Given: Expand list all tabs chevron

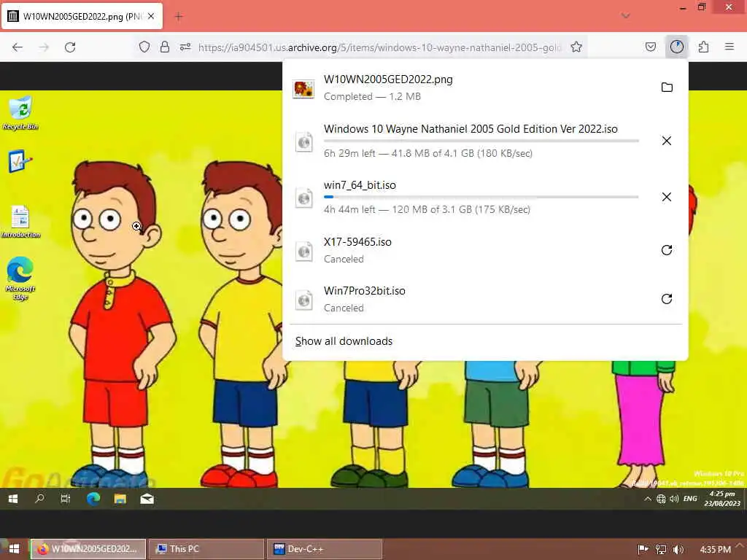Looking at the screenshot, I should pos(626,16).
